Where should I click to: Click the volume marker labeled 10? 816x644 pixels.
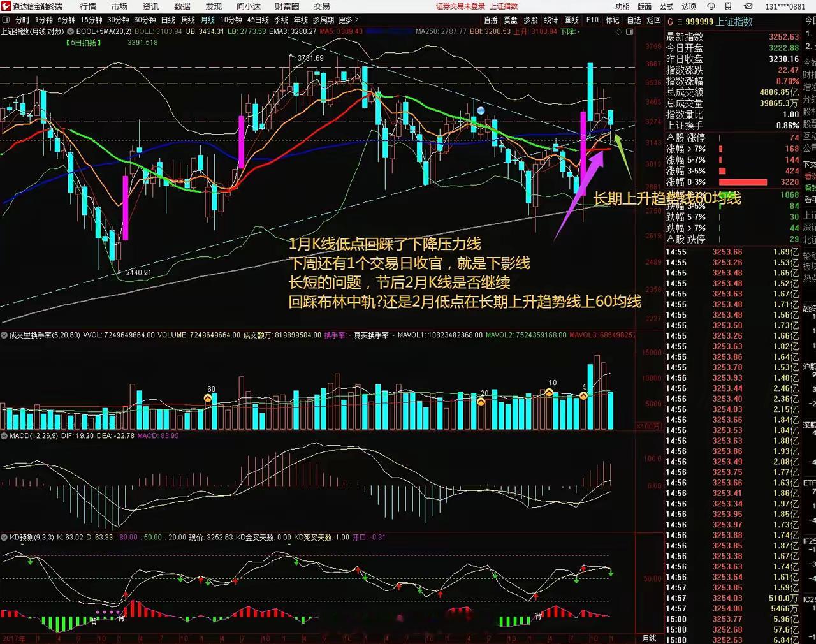click(549, 392)
